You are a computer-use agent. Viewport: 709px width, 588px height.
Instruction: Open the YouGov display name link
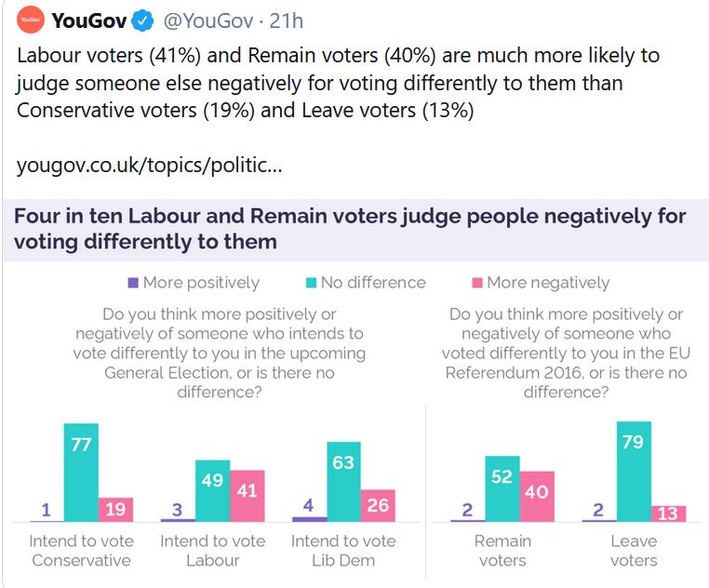pyautogui.click(x=90, y=20)
